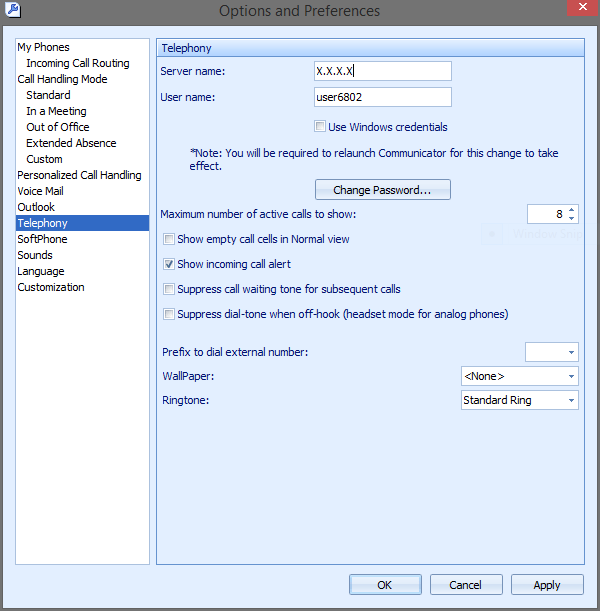Click the User name text field
This screenshot has height=611, width=600.
click(382, 97)
